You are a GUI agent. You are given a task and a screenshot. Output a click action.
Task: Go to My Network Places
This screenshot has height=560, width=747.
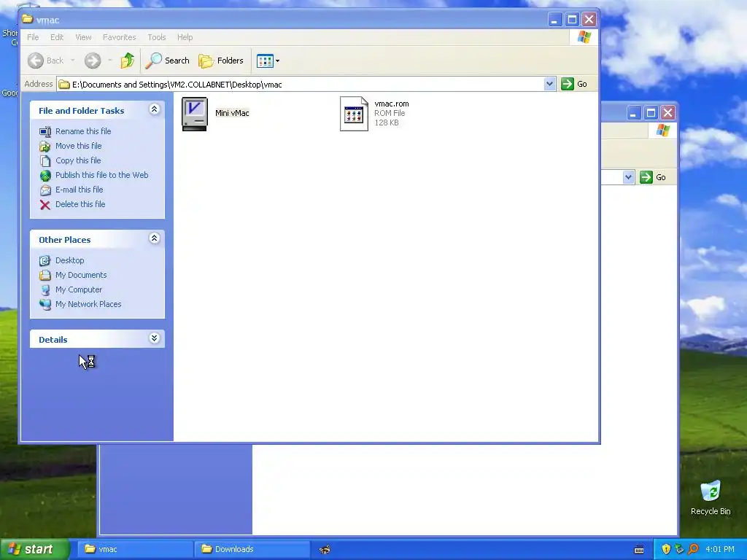(x=88, y=304)
